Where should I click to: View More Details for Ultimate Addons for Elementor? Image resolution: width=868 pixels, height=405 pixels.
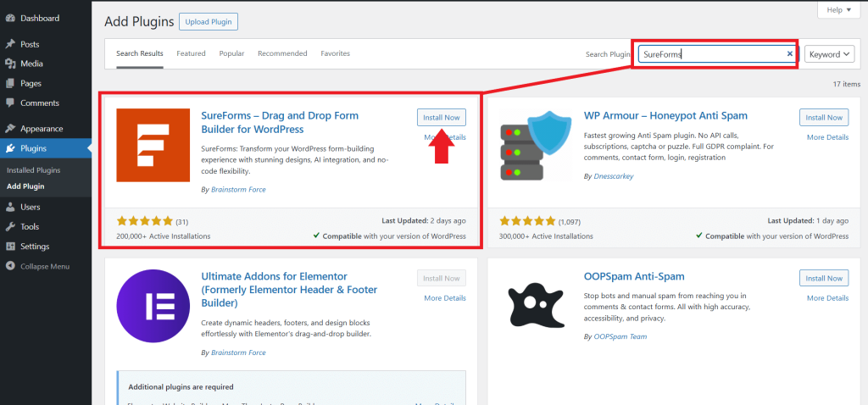pyautogui.click(x=445, y=298)
